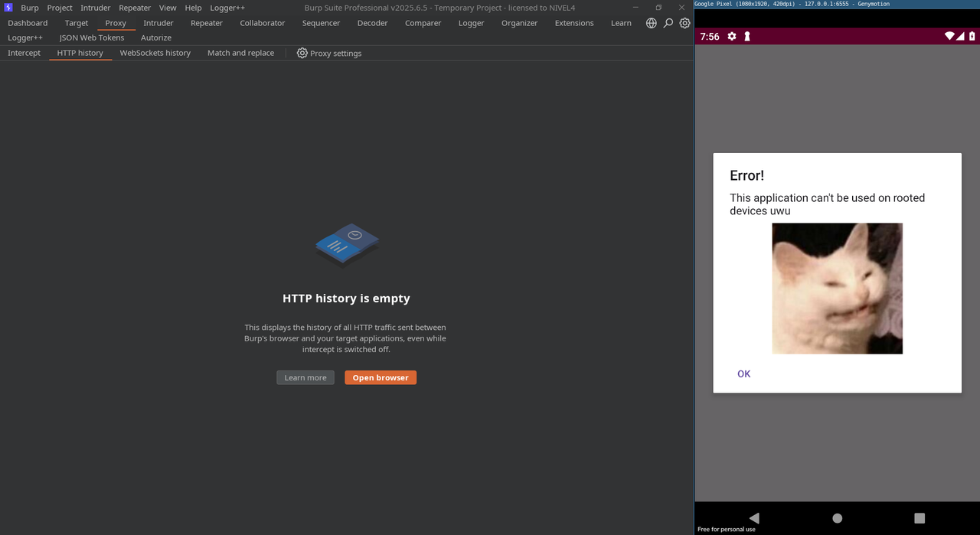Open the Organizer tab
This screenshot has height=535, width=980.
[x=520, y=23]
